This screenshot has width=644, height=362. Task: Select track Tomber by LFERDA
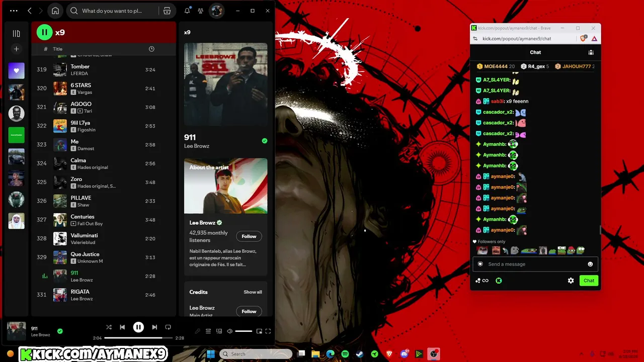[104, 69]
